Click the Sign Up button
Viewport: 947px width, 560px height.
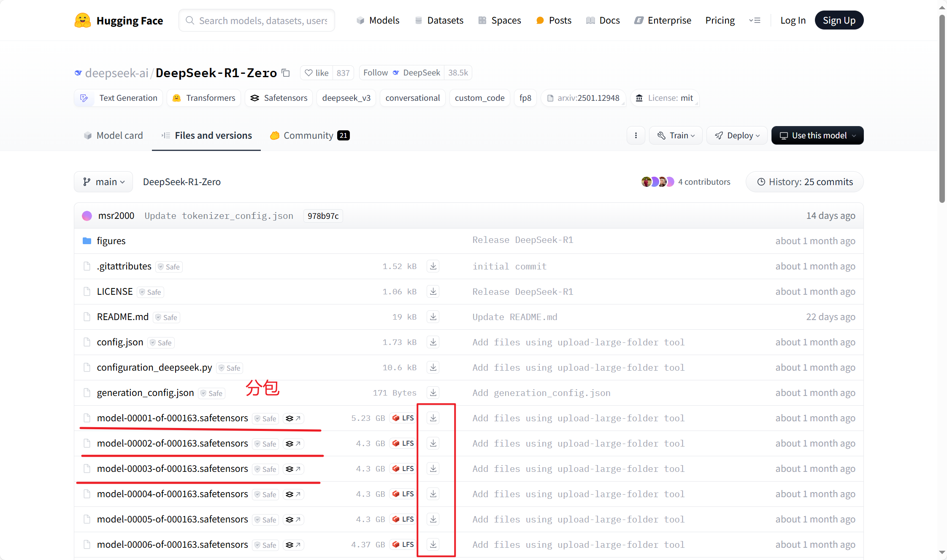click(x=839, y=20)
